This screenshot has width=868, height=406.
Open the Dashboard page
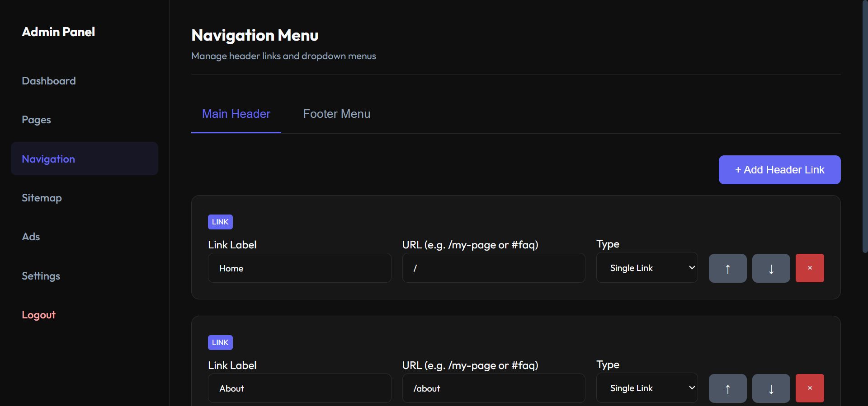click(x=49, y=81)
